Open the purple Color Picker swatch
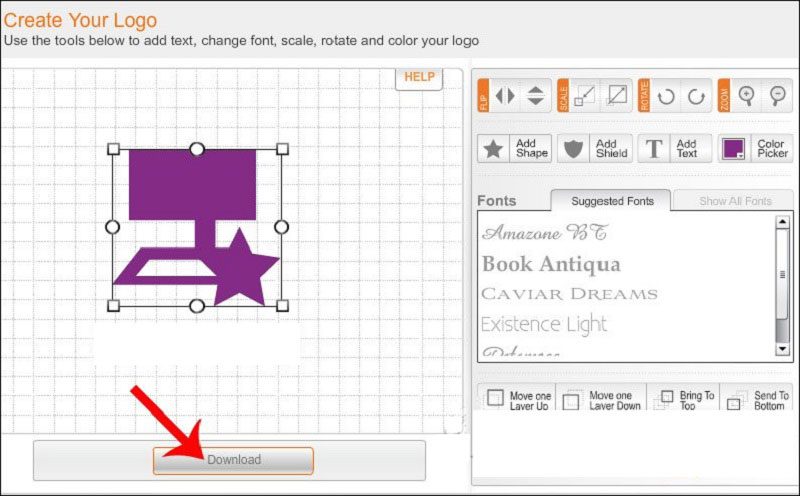The width and height of the screenshot is (800, 496). [x=734, y=148]
